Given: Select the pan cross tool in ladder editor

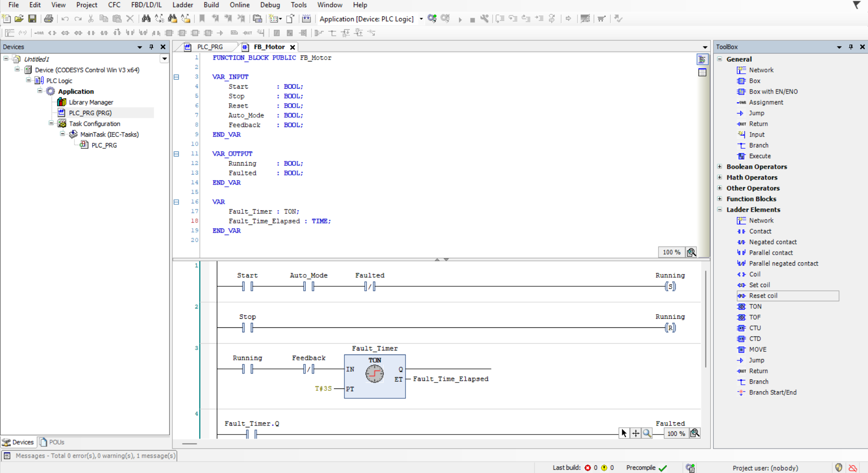Looking at the screenshot, I should click(x=636, y=433).
